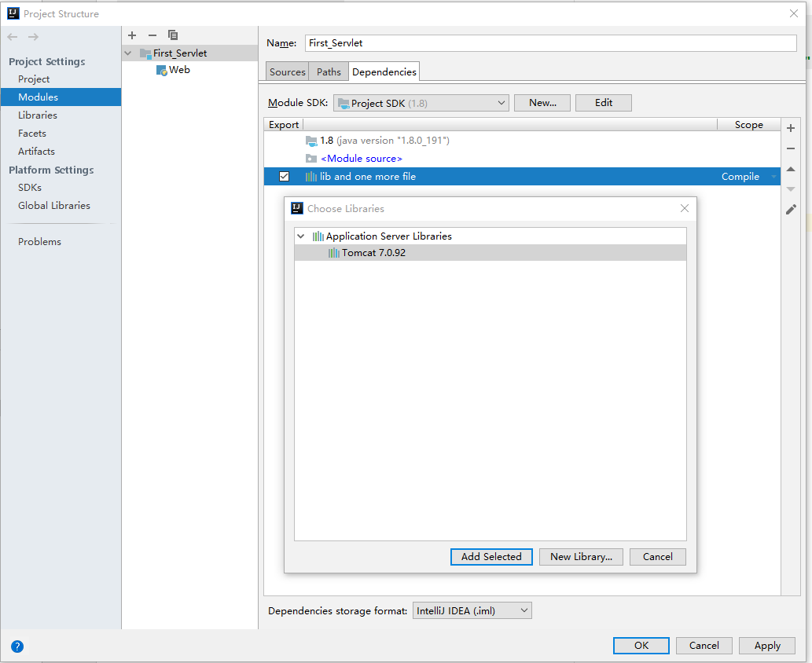Remove selected module with minus icon
812x663 pixels.
(x=152, y=35)
